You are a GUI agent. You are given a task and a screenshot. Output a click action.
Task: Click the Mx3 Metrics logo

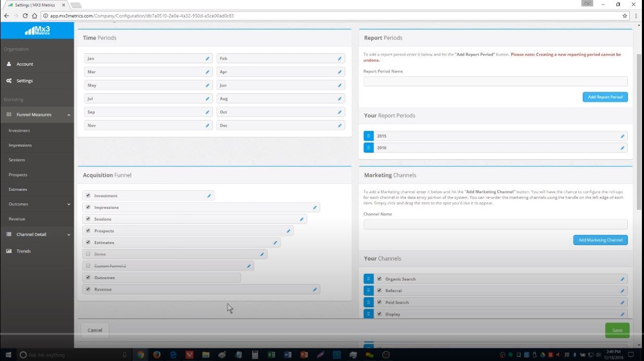(x=37, y=30)
